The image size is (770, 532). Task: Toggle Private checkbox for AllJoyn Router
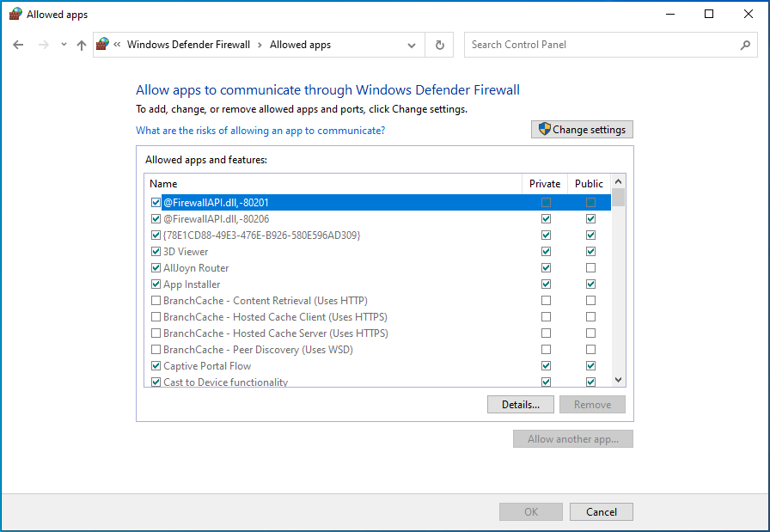[546, 268]
